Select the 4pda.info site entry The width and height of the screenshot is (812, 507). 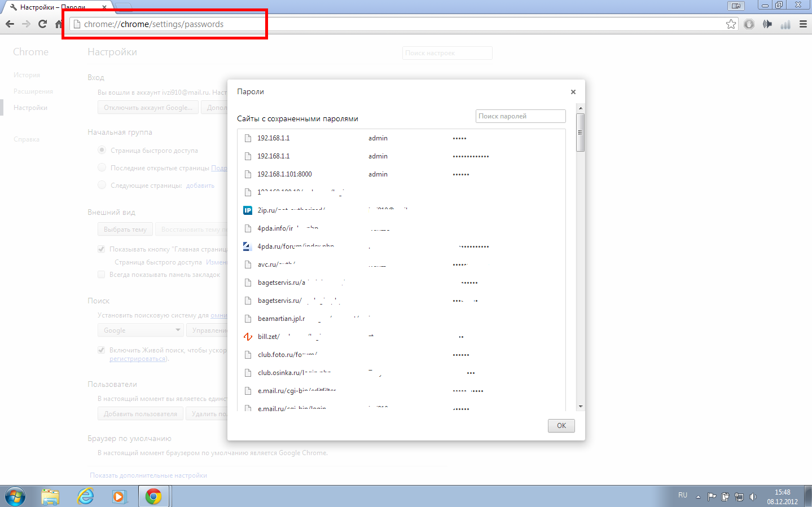[288, 228]
